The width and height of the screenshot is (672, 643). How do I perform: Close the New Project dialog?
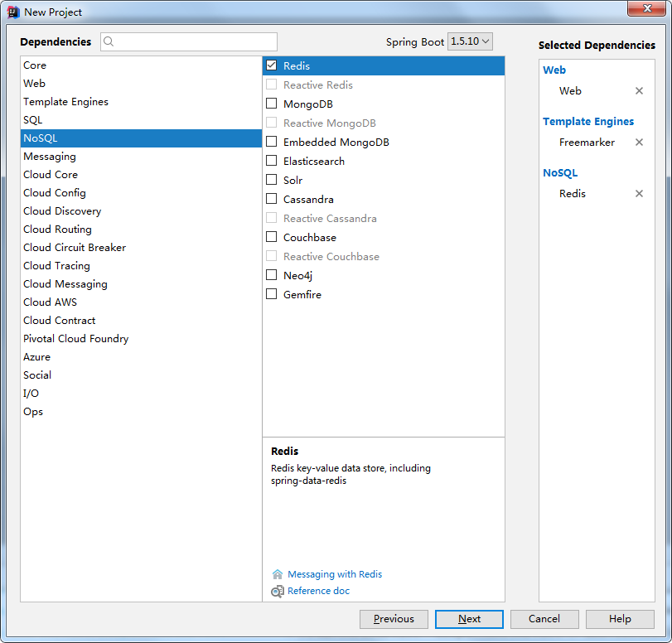(646, 8)
